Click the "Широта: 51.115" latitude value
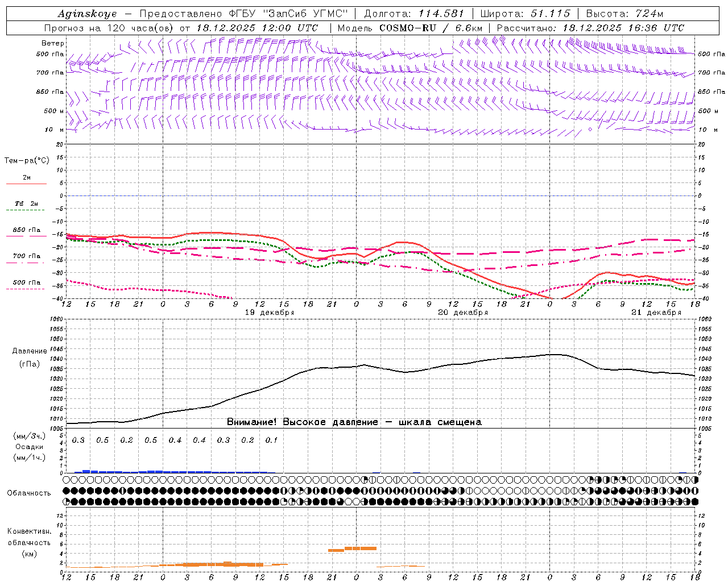This screenshot has height=582, width=728. [x=525, y=14]
